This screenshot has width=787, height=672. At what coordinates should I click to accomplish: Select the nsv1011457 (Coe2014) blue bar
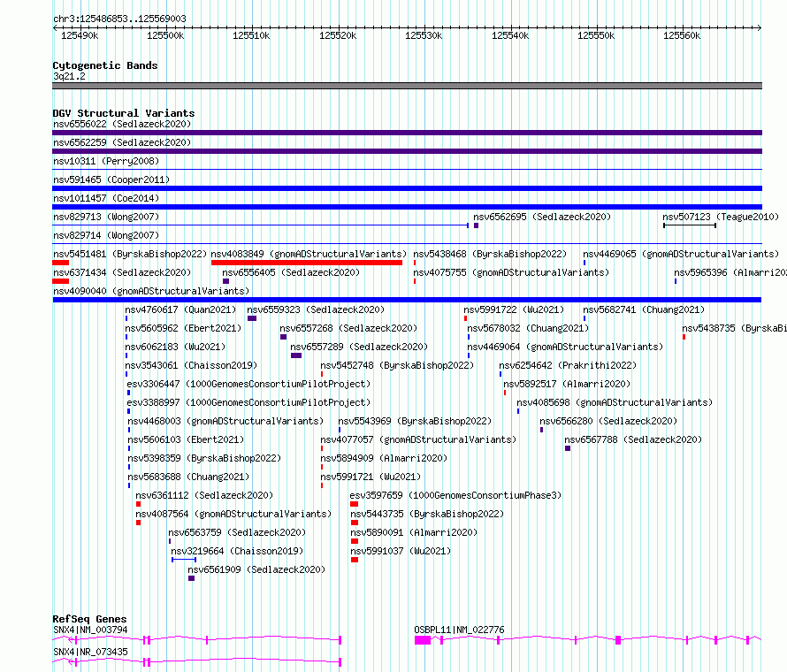tap(407, 207)
